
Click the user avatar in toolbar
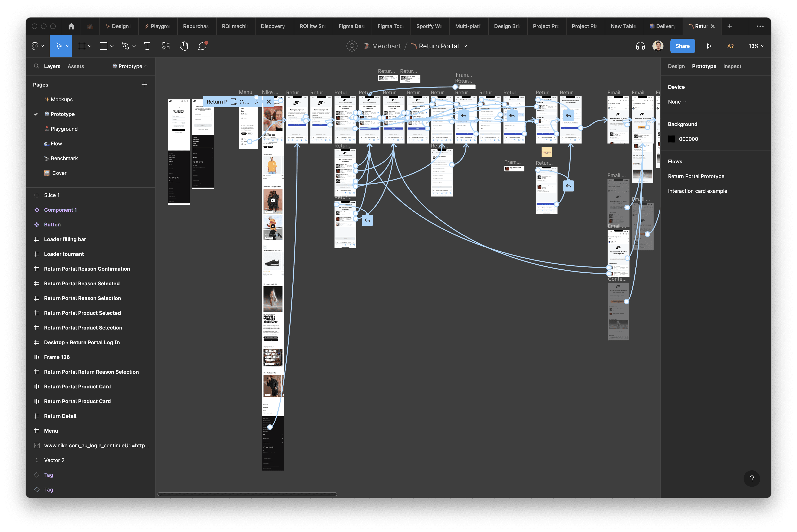(x=658, y=46)
